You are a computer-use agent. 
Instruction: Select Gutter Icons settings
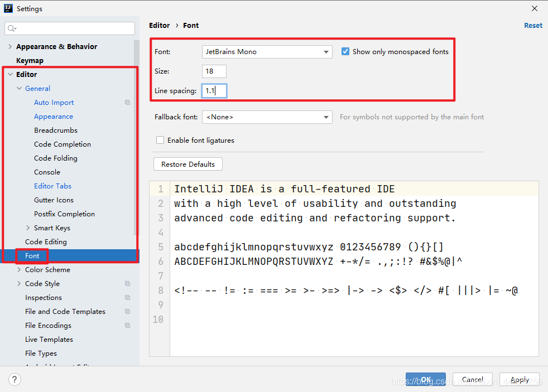pos(54,200)
